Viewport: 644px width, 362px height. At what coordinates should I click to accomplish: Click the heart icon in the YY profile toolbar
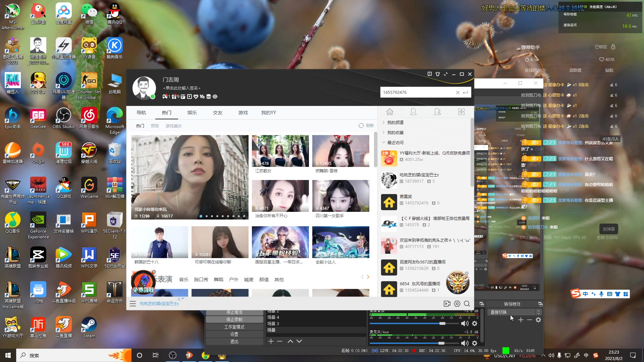coord(196,97)
